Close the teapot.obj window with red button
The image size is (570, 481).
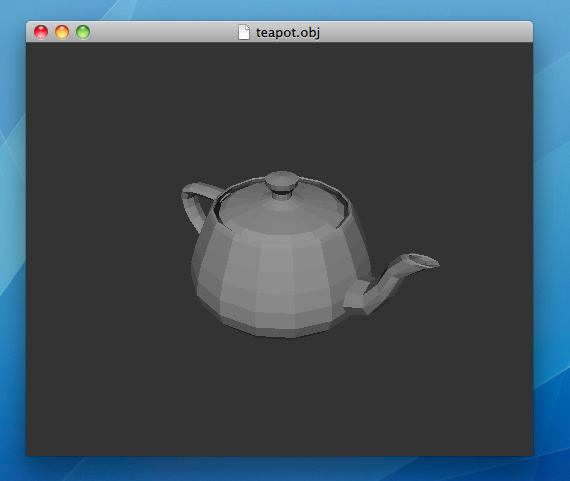(x=41, y=32)
